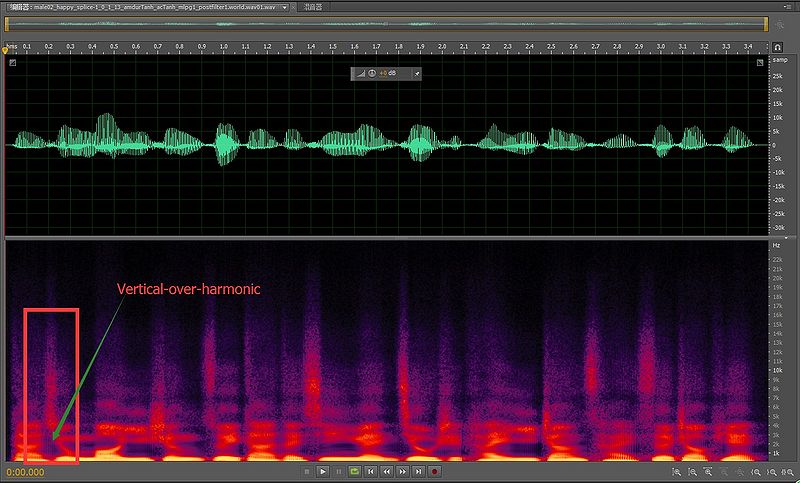Click the 0:00.000 time display
This screenshot has width=800, height=483.
(26, 471)
